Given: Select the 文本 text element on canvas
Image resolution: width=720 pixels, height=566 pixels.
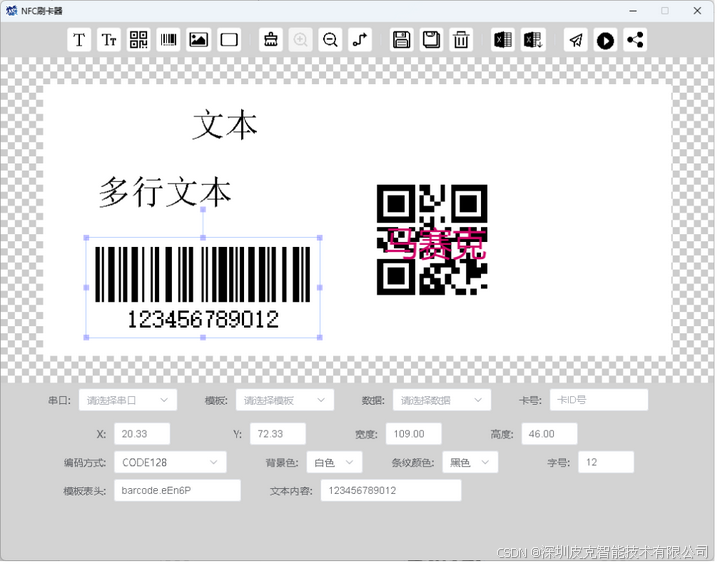Looking at the screenshot, I should coord(225,124).
